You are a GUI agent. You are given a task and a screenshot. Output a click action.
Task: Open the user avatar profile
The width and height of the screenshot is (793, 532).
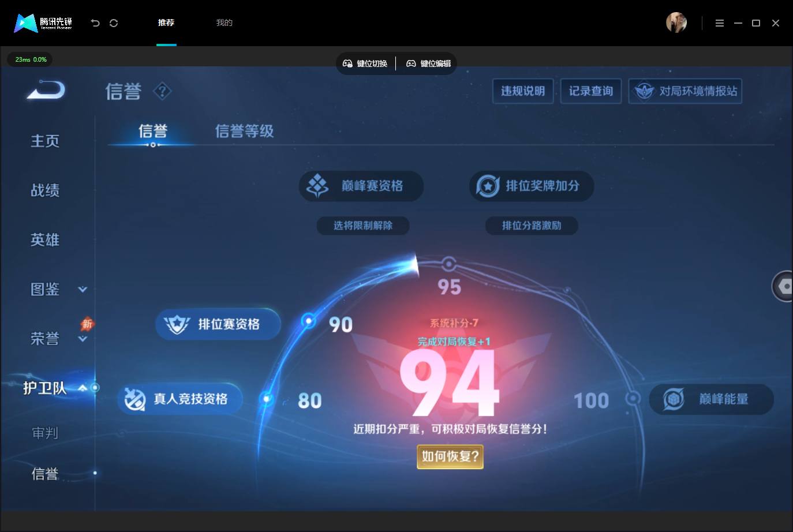tap(676, 23)
